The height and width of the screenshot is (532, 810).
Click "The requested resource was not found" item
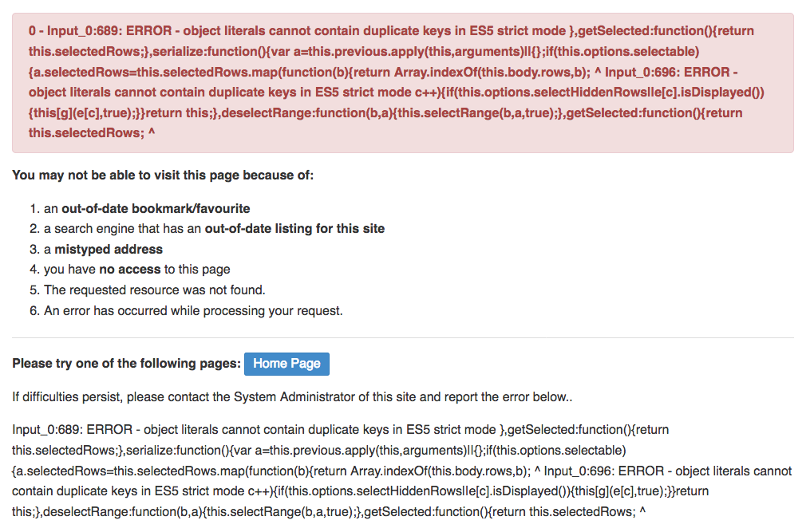(x=154, y=290)
